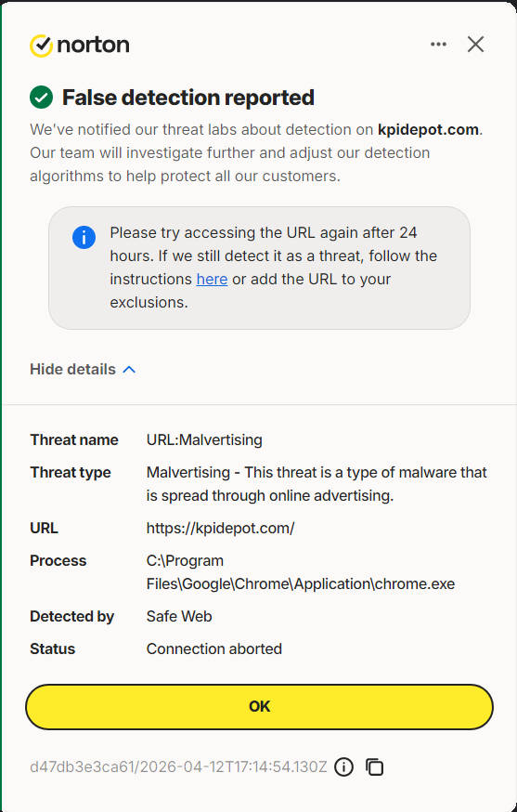The width and height of the screenshot is (517, 812).
Task: Click the info icon beside the event ID
Action: 343,766
